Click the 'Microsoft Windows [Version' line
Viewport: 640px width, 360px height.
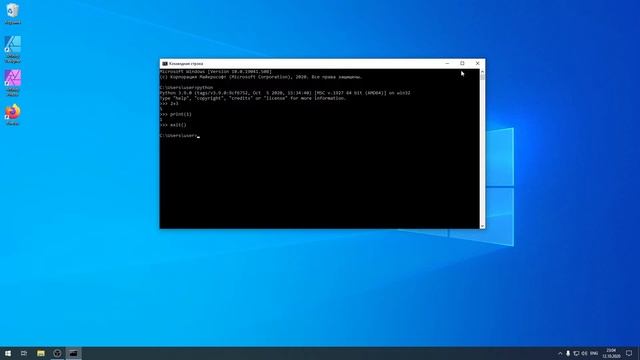[216, 71]
